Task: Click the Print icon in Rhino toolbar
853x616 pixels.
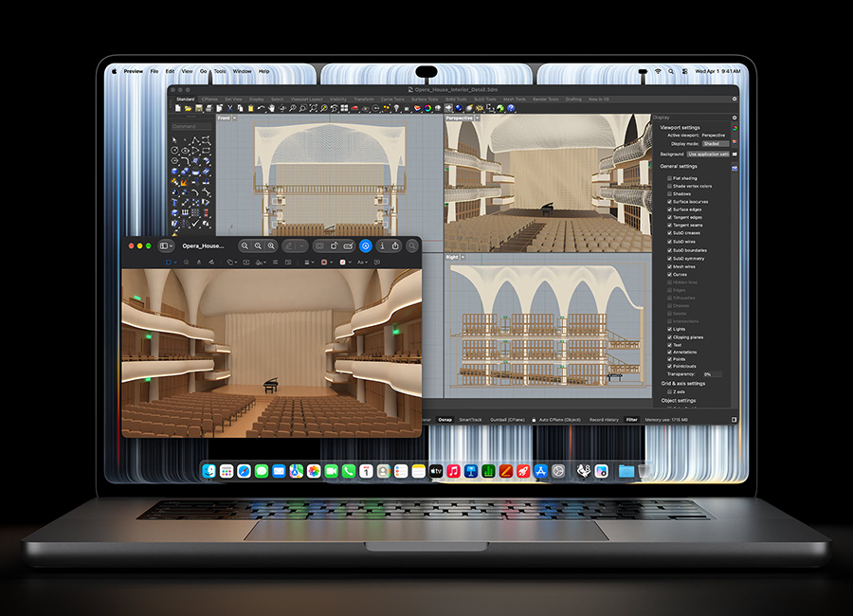Action: pyautogui.click(x=209, y=108)
